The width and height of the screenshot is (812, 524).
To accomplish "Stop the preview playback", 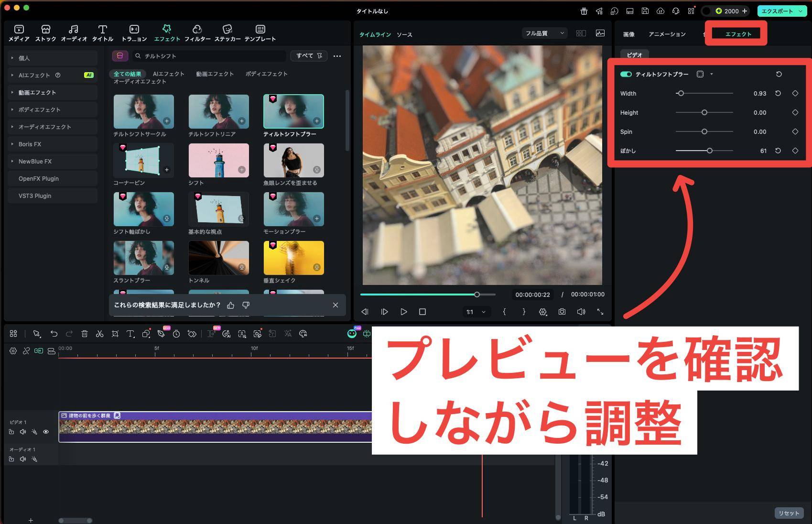I will point(422,312).
